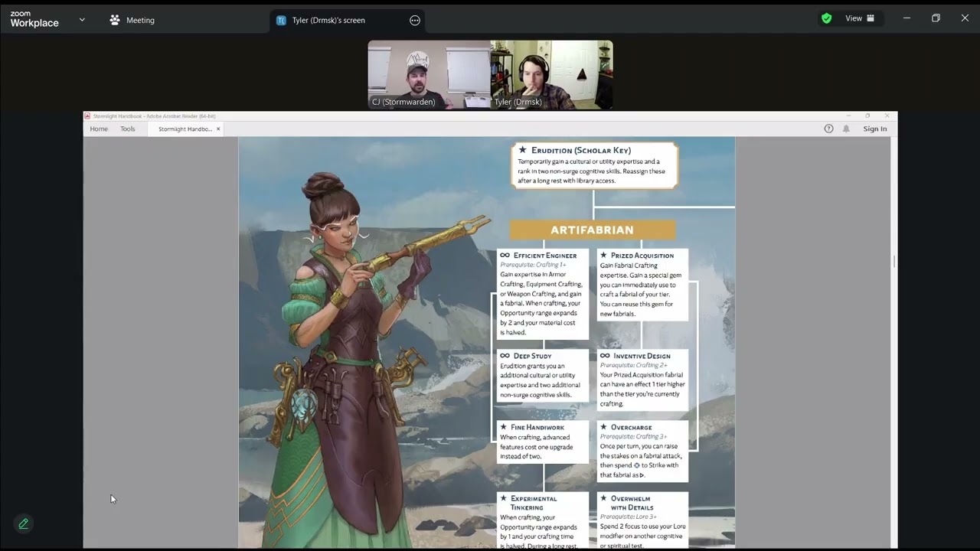Click the TL avatar badge on screen tab

click(x=281, y=21)
